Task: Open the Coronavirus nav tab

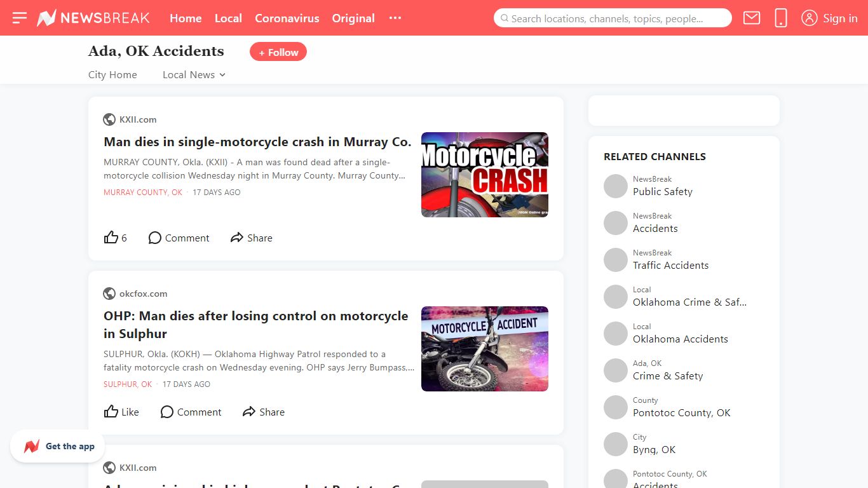Action: click(x=287, y=18)
